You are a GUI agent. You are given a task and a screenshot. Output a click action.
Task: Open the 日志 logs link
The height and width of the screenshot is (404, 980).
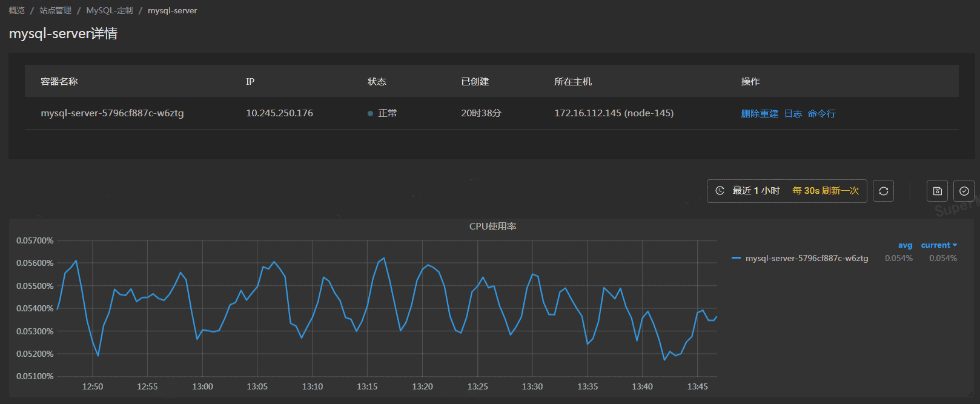coord(793,114)
